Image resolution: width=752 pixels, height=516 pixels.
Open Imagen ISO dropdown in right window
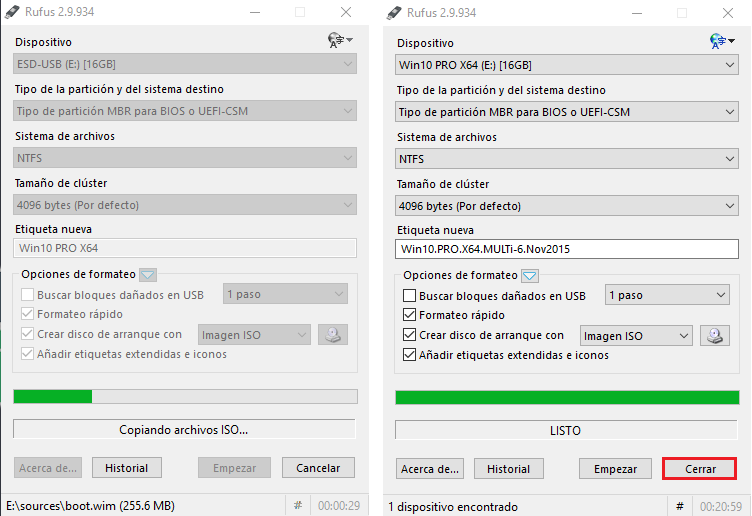coord(636,336)
